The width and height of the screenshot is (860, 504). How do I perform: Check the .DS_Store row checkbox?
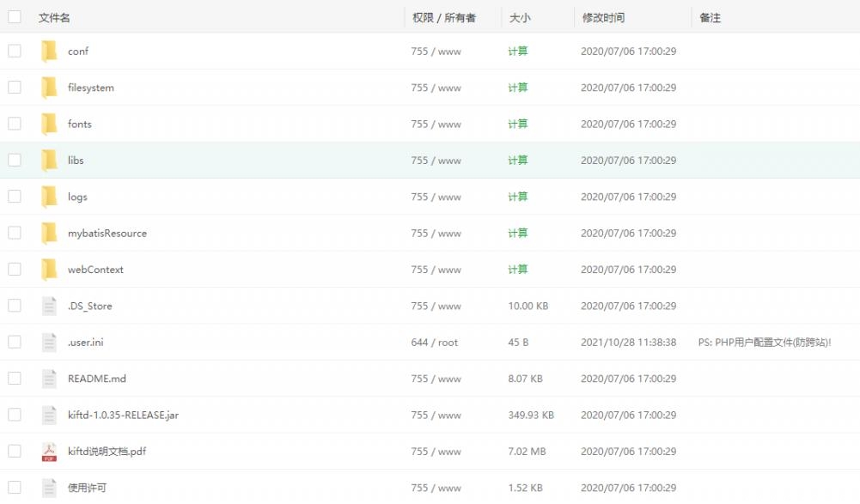(15, 306)
